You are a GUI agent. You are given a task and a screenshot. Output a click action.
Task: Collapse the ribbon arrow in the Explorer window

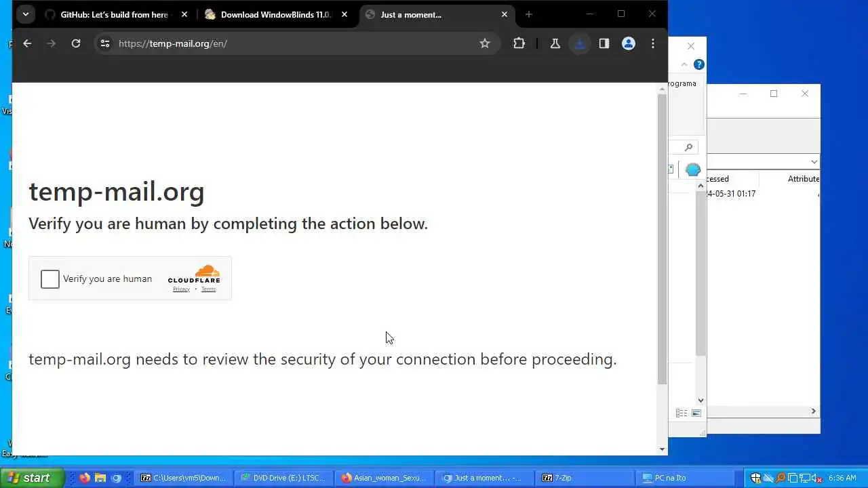[684, 64]
